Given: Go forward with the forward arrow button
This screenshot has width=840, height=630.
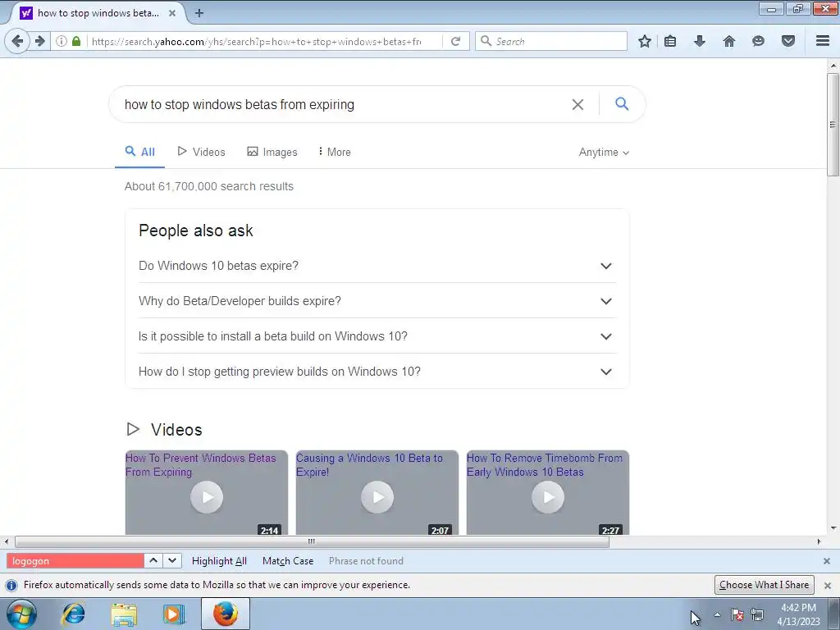Looking at the screenshot, I should tap(40, 41).
